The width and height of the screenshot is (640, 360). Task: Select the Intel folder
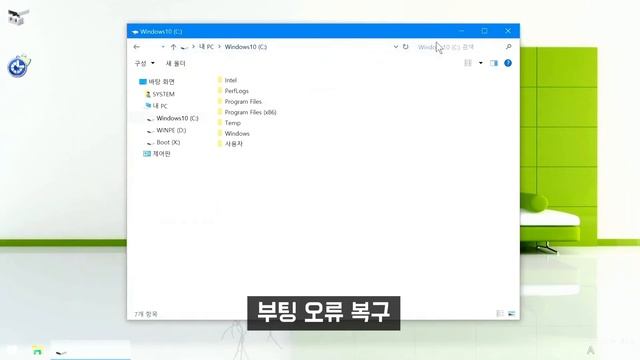(227, 80)
